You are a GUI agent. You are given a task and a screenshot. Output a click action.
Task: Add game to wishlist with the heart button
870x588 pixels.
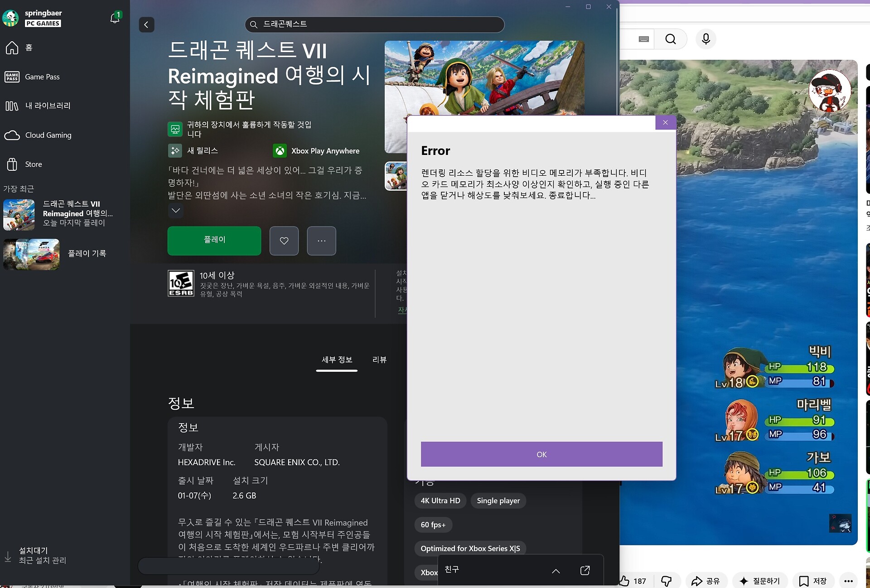click(x=284, y=241)
